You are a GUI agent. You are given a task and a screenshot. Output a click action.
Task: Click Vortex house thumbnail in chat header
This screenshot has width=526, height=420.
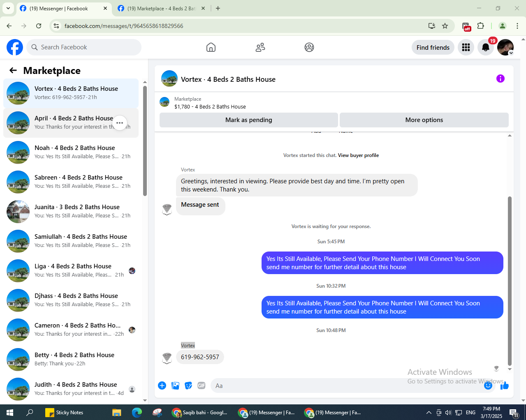pos(169,78)
